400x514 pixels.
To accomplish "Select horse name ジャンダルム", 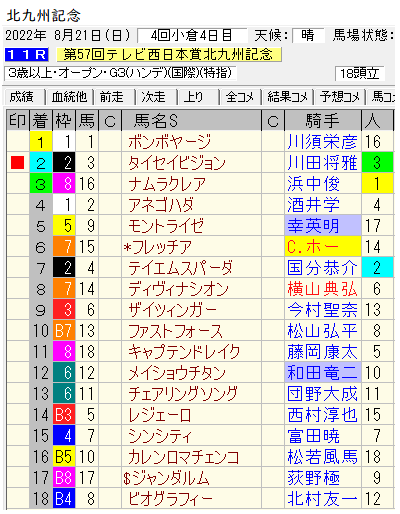I will [170, 478].
